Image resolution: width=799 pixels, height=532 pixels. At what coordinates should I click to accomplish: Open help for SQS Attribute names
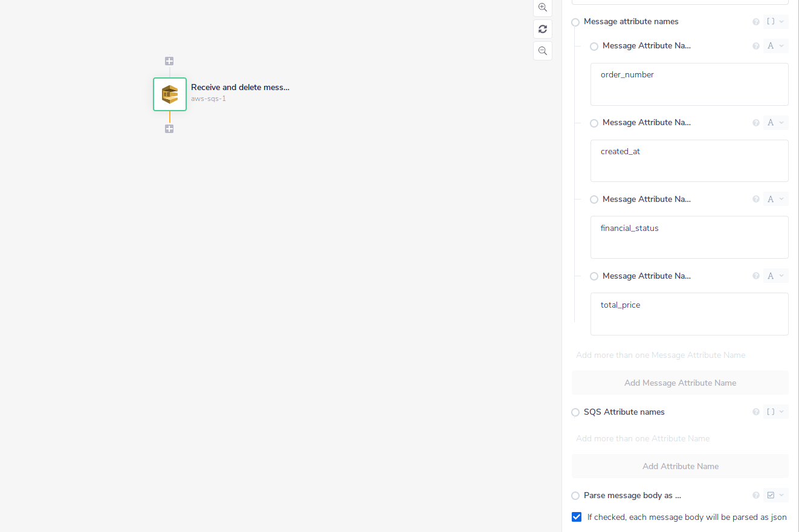tap(755, 412)
